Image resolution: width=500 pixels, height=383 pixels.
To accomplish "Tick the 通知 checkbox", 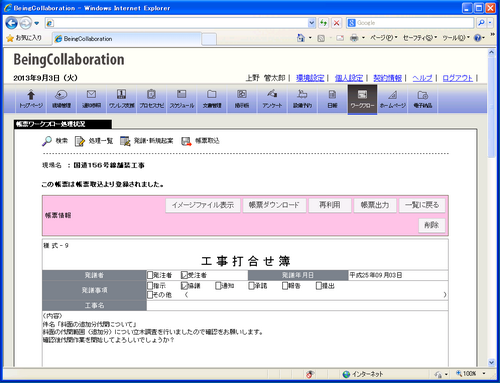I will [x=218, y=286].
